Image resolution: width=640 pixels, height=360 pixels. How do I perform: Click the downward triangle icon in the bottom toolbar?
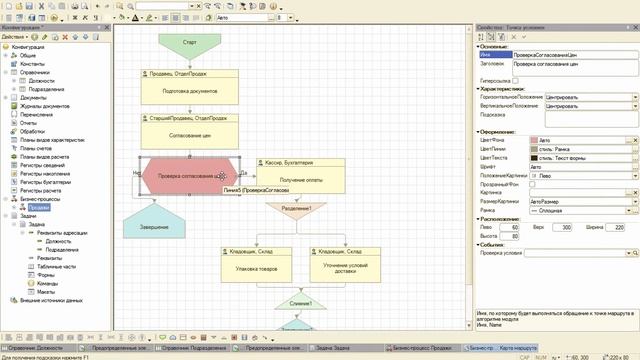213,338
